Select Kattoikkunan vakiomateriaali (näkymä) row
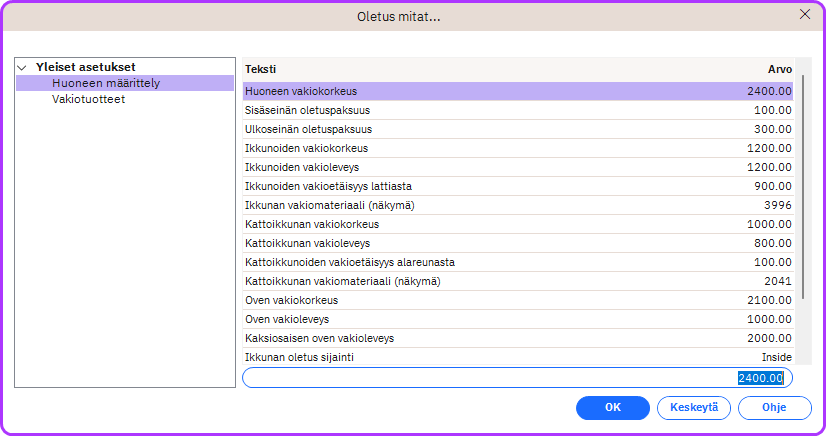This screenshot has height=436, width=826. [x=518, y=281]
